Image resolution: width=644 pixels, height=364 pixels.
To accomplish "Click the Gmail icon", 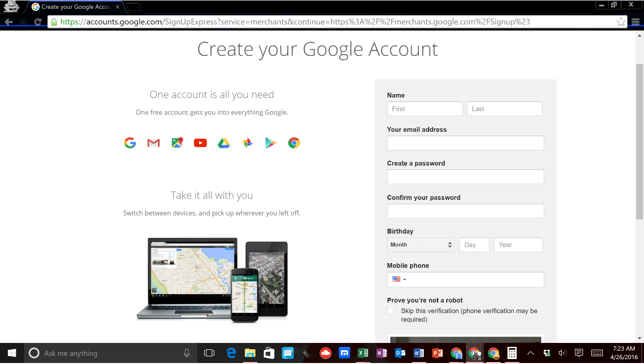I will 154,143.
